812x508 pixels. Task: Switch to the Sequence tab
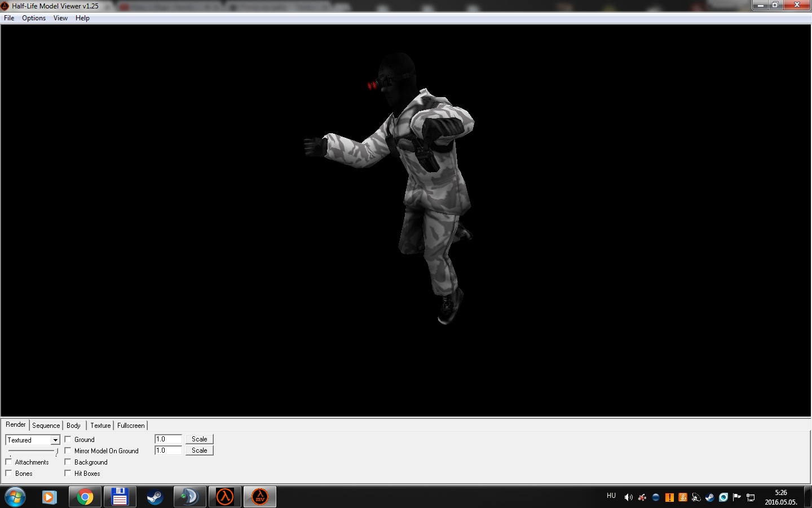46,426
